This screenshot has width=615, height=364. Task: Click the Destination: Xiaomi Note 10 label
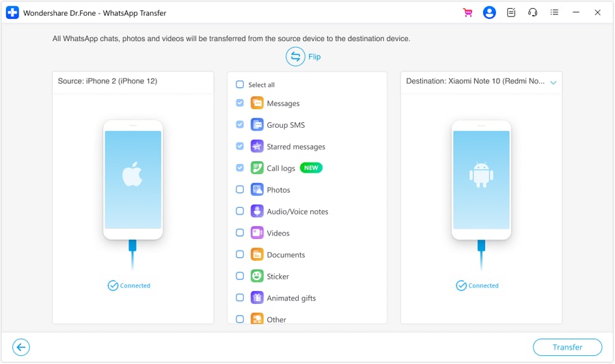click(x=476, y=81)
